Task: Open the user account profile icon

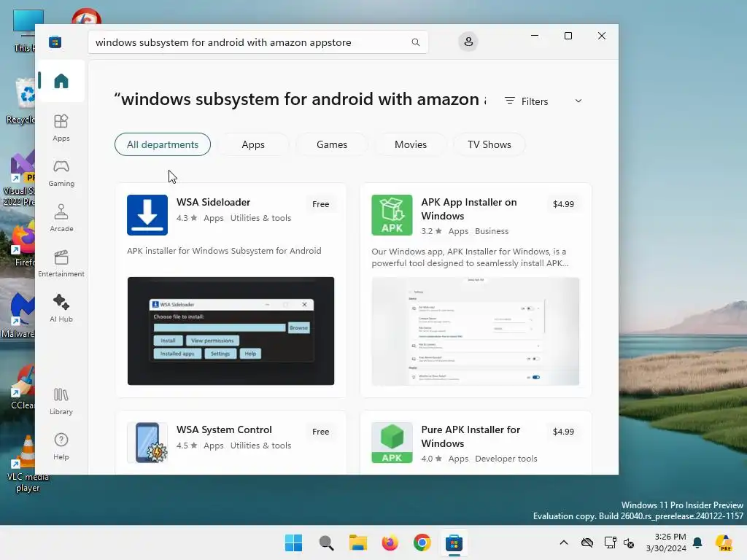Action: pyautogui.click(x=468, y=42)
